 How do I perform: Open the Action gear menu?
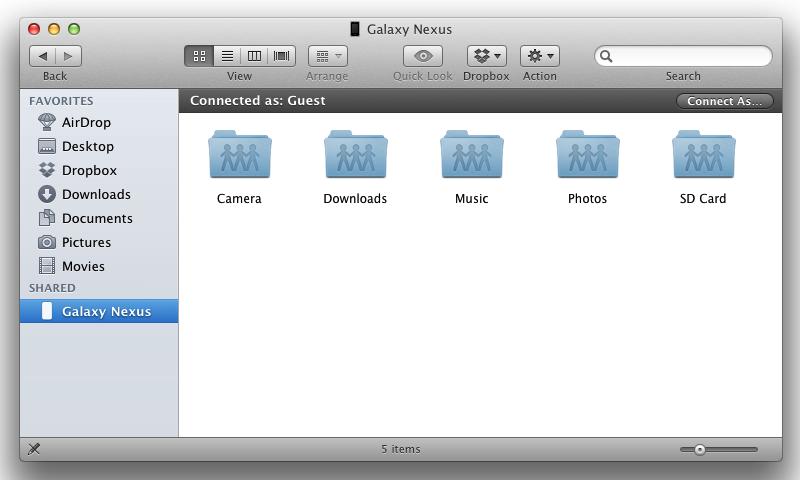click(x=540, y=56)
